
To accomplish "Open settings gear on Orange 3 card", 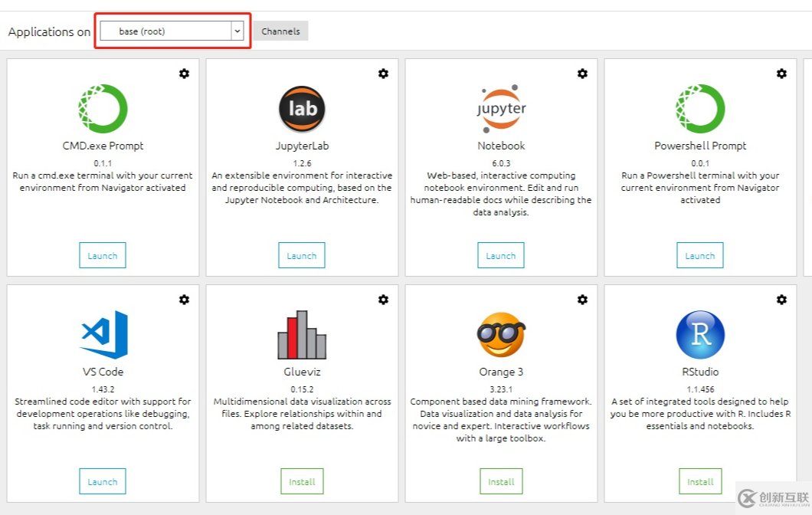I will coord(583,300).
